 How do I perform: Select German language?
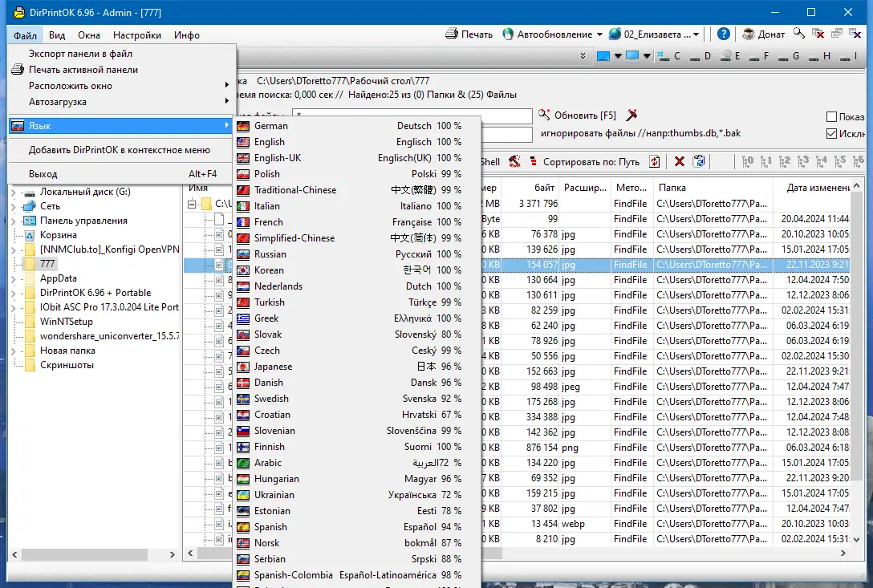tap(356, 126)
